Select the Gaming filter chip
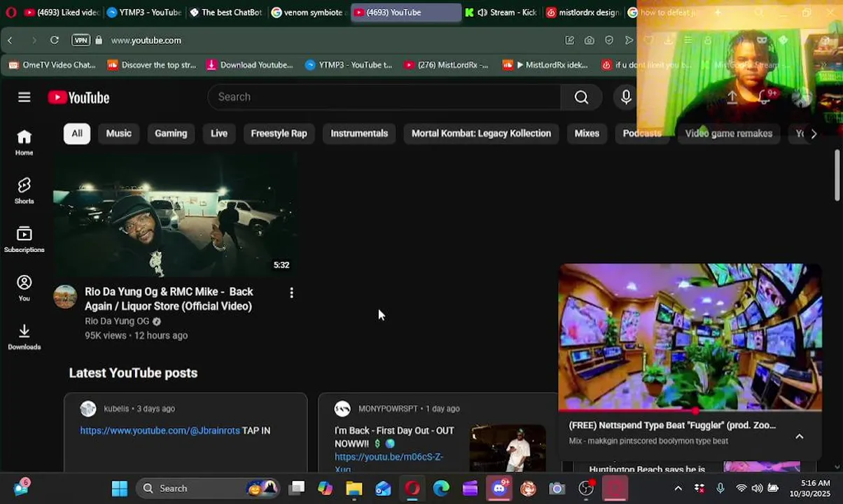This screenshot has width=843, height=504. click(x=171, y=133)
